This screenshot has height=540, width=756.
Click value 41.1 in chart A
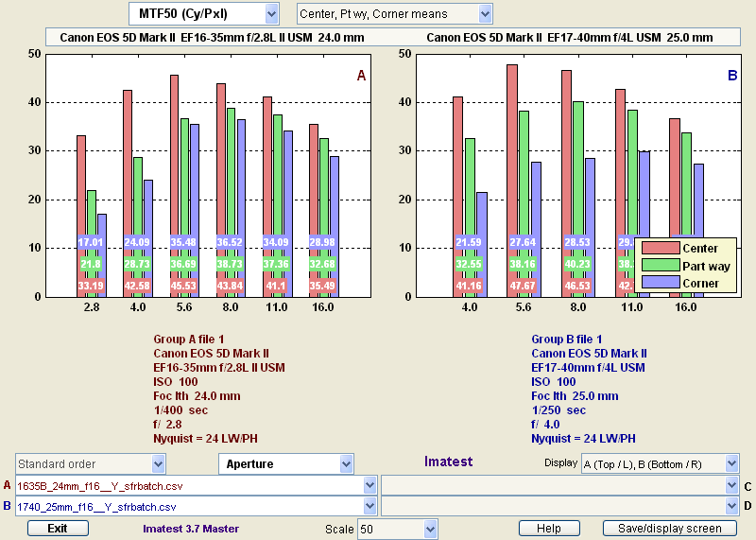tap(276, 286)
